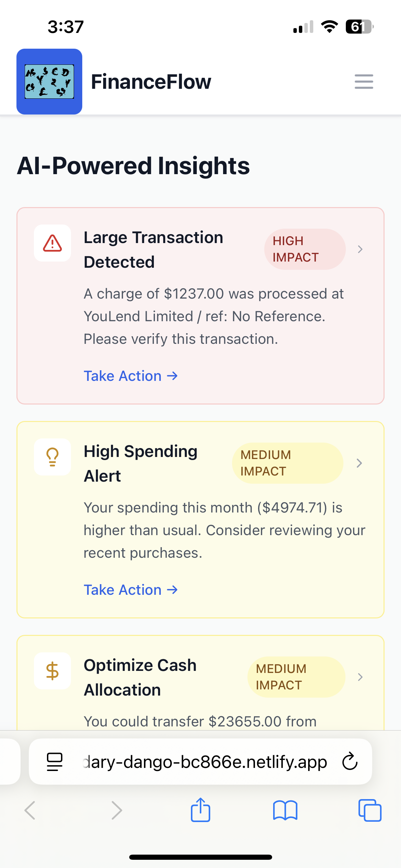Reload the page with the Safari refresh icon

[x=350, y=761]
